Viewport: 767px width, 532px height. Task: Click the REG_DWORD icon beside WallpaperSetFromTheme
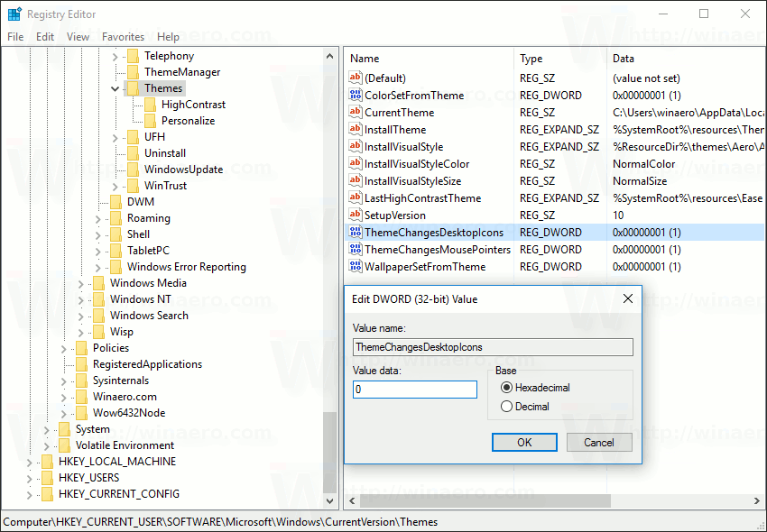click(x=355, y=266)
